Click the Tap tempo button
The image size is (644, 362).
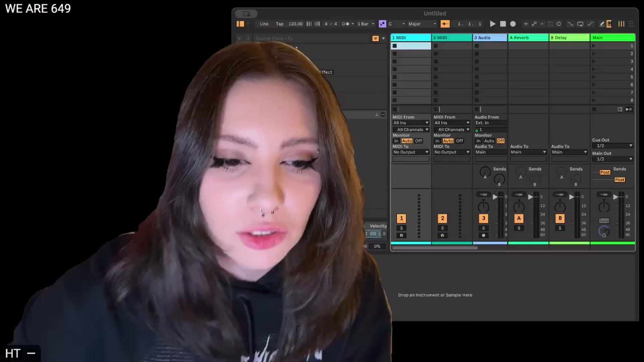coord(279,24)
